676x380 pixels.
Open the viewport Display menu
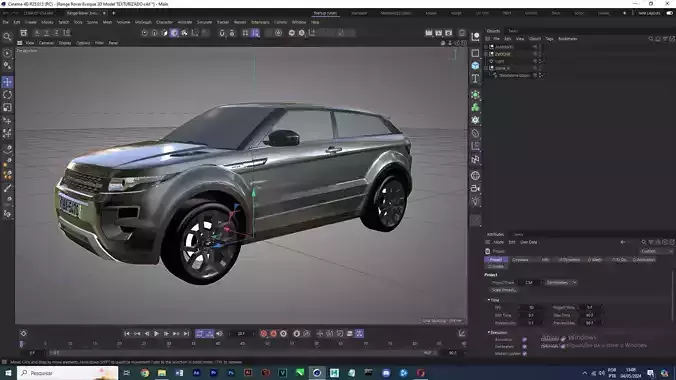(65, 43)
